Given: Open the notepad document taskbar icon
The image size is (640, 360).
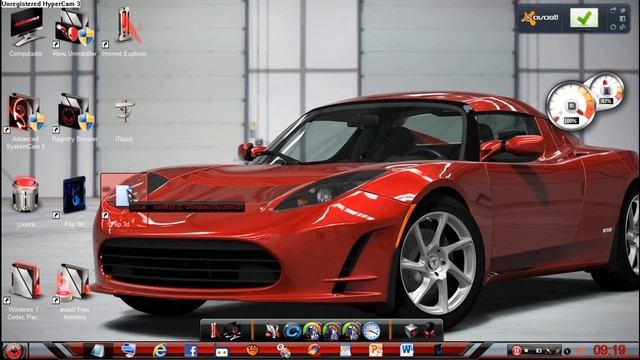Looking at the screenshot, I should point(345,350).
